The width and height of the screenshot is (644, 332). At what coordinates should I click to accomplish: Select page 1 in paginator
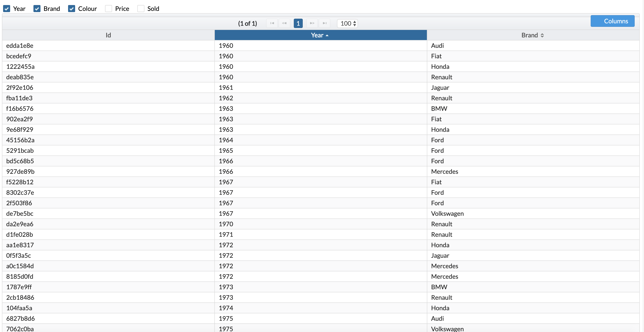tap(298, 23)
